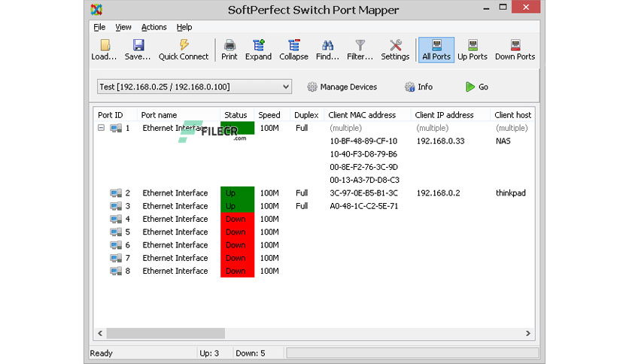Sort by Client MAC address header
Screen dimensions: 629x364
coord(367,115)
